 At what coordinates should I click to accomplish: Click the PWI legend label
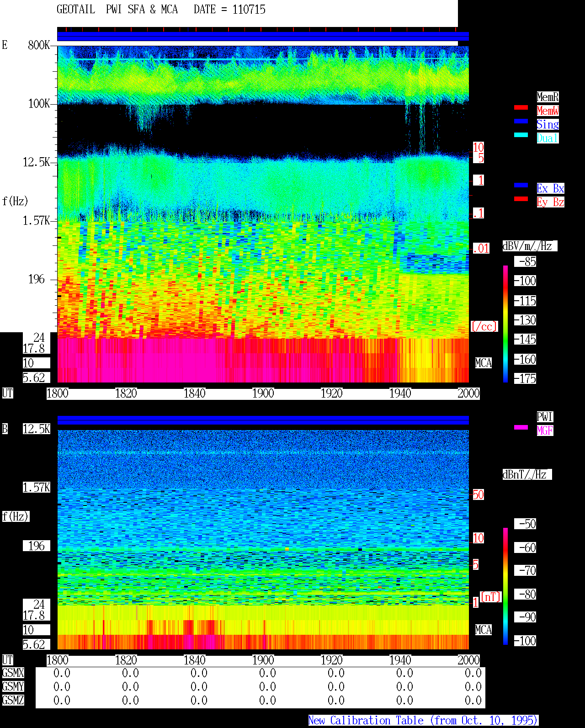tap(545, 417)
